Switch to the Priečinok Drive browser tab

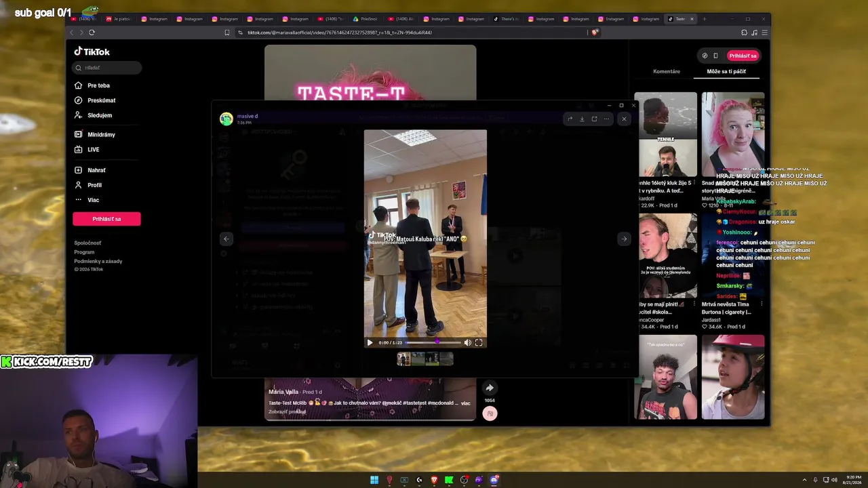coord(366,19)
